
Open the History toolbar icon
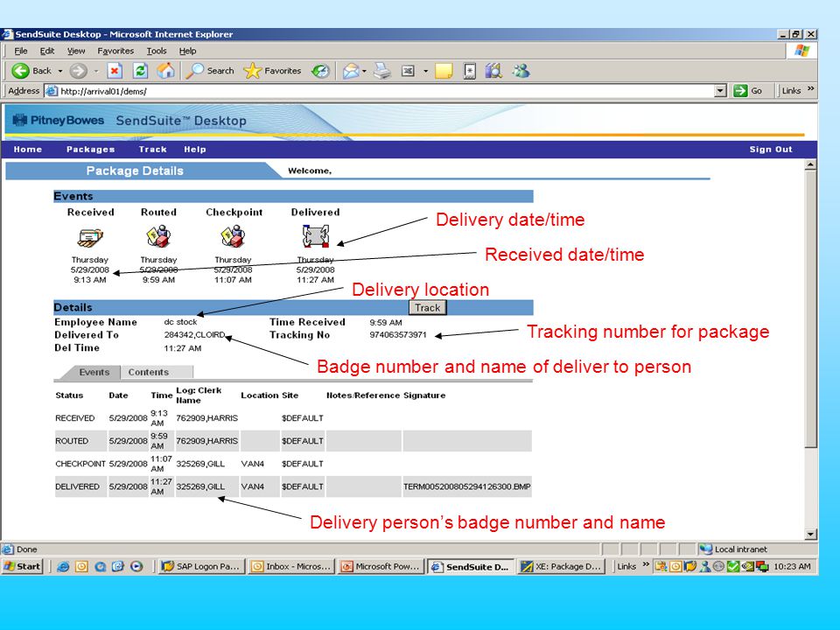click(x=320, y=71)
